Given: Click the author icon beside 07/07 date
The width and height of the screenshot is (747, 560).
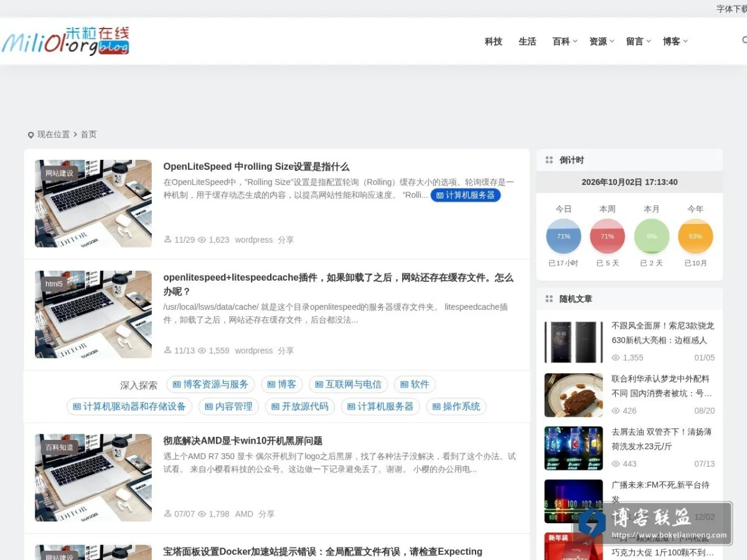Looking at the screenshot, I should tap(167, 513).
